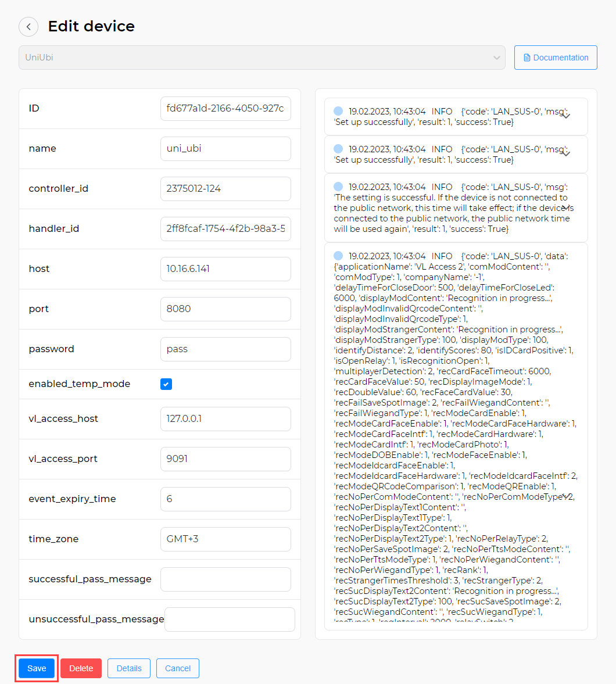Click the blue status dot of first log
This screenshot has width=616, height=684.
click(338, 111)
